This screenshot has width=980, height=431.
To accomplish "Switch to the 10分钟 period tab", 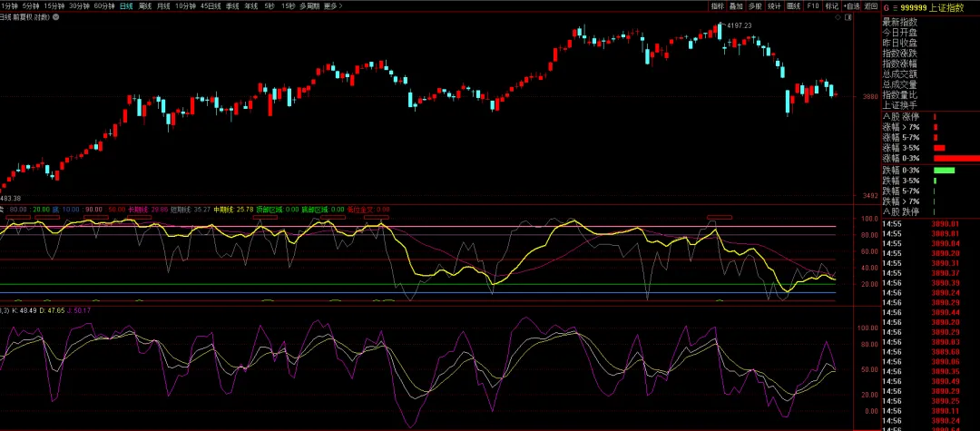I will coord(185,5).
